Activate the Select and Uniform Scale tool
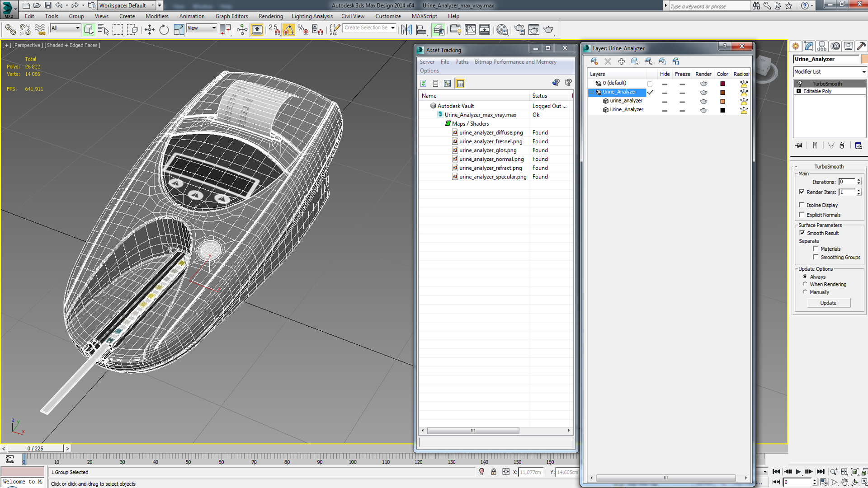 (x=179, y=30)
